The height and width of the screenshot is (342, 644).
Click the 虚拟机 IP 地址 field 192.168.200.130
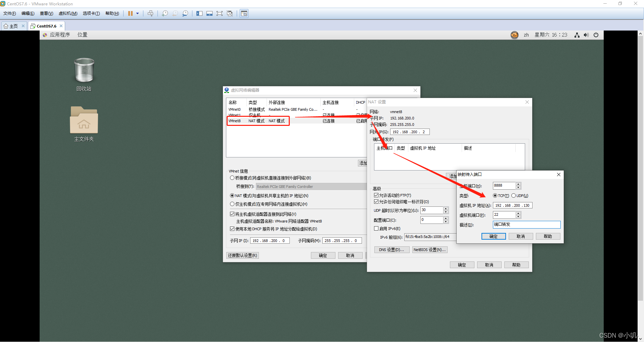point(512,205)
